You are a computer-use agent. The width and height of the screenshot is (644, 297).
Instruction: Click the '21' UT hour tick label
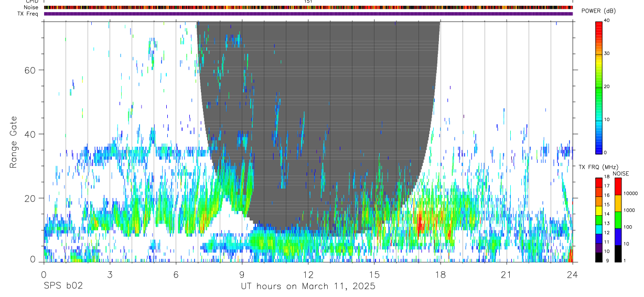(x=507, y=274)
